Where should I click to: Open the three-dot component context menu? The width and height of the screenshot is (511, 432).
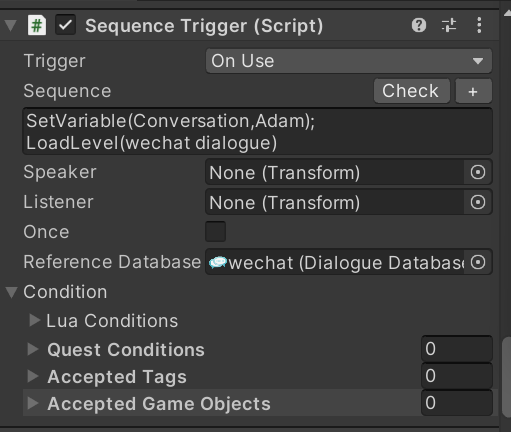(479, 25)
